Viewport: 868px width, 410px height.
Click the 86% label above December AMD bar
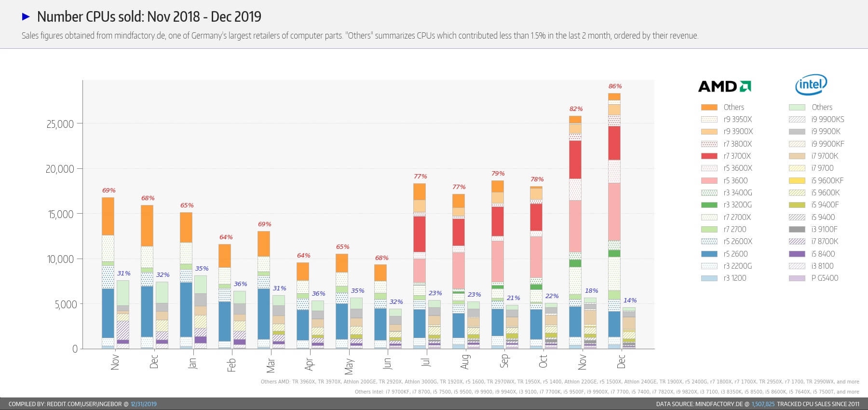pos(615,86)
